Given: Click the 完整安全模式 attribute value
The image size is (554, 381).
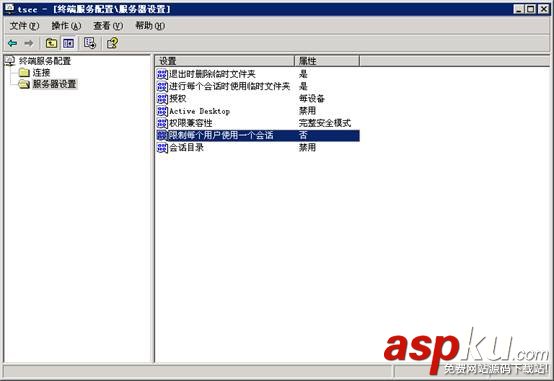Looking at the screenshot, I should [325, 123].
